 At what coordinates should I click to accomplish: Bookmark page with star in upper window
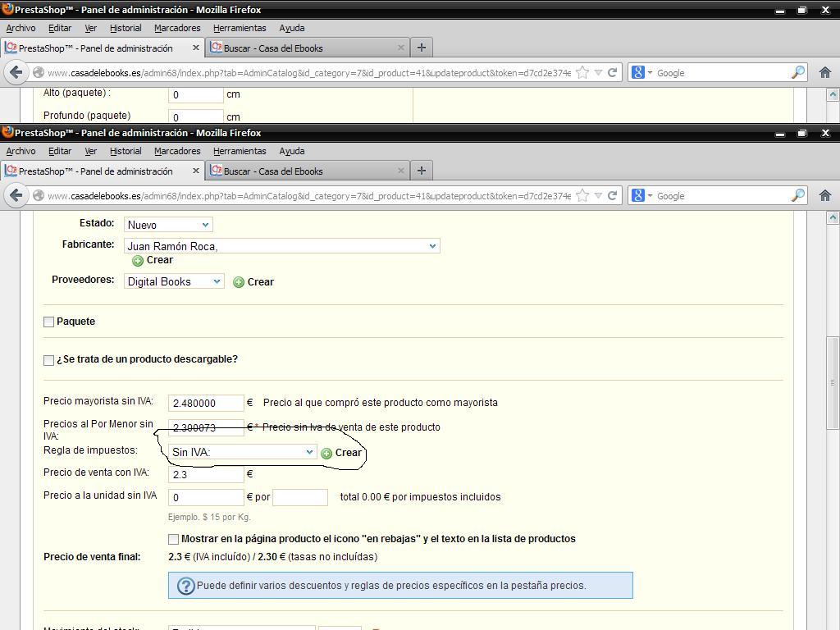click(582, 72)
